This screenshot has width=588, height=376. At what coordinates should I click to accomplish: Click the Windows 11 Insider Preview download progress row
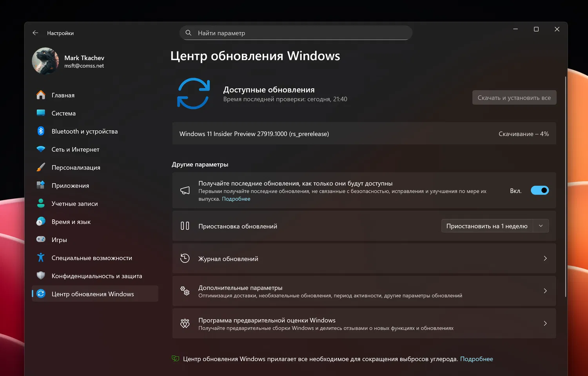coord(364,133)
